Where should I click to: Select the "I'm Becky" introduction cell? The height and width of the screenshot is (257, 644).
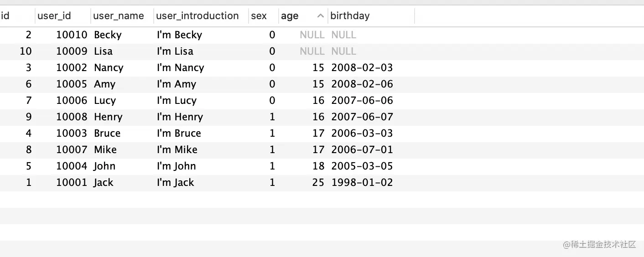tap(179, 35)
